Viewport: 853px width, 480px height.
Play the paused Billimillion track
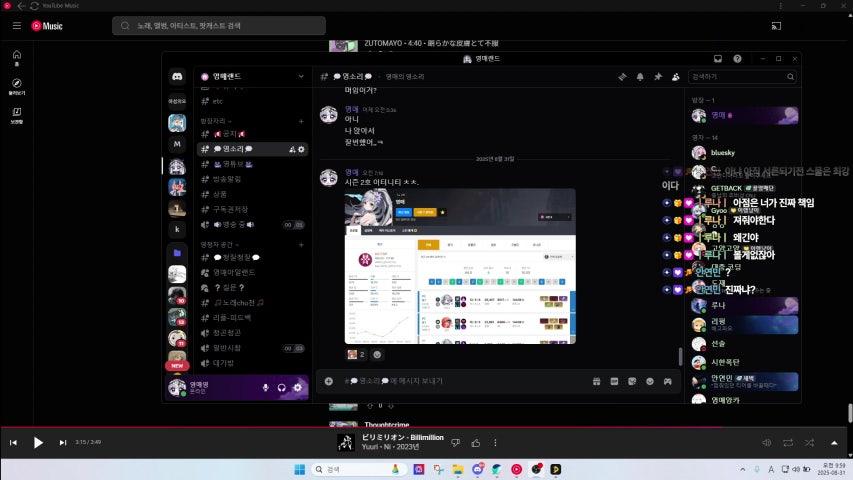pos(38,442)
